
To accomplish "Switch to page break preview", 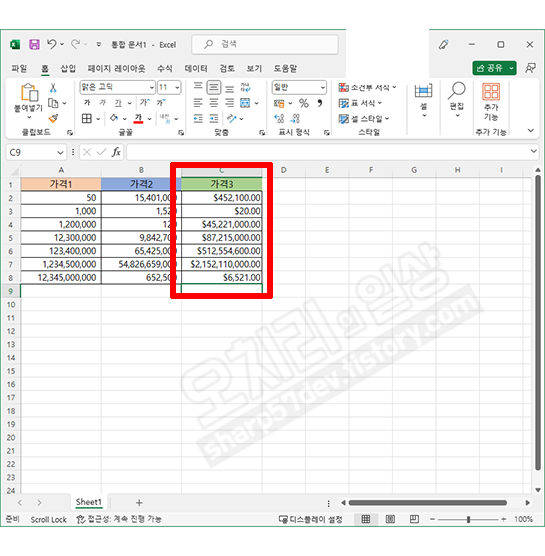I will point(414,519).
